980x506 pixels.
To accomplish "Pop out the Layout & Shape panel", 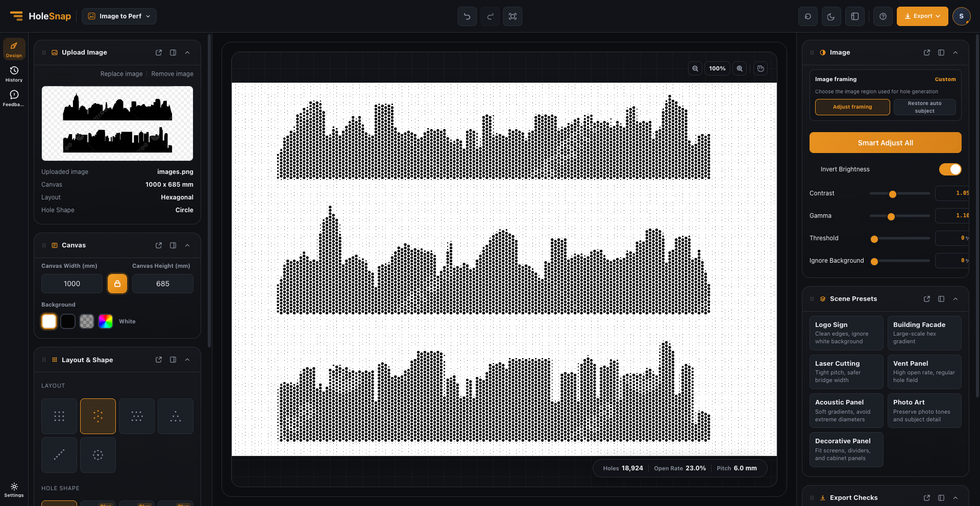I will point(159,360).
